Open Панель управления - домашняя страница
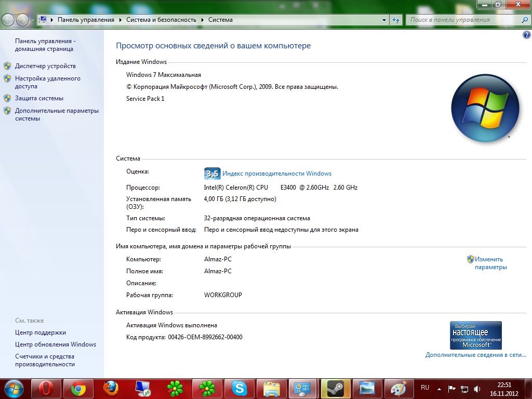The width and height of the screenshot is (532, 399). coord(46,45)
